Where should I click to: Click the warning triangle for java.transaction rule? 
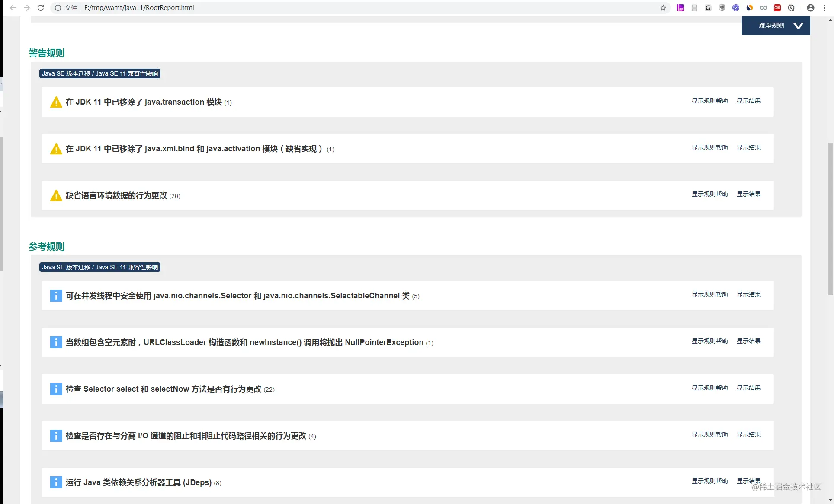coord(56,102)
